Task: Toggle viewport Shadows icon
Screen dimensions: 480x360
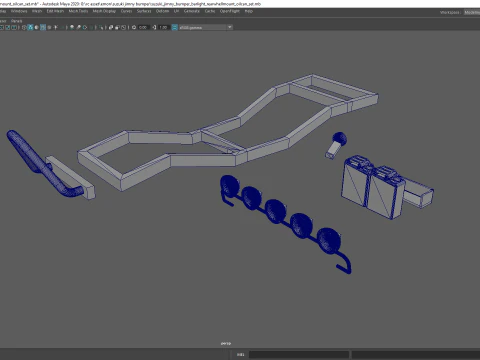Action: pos(62,27)
